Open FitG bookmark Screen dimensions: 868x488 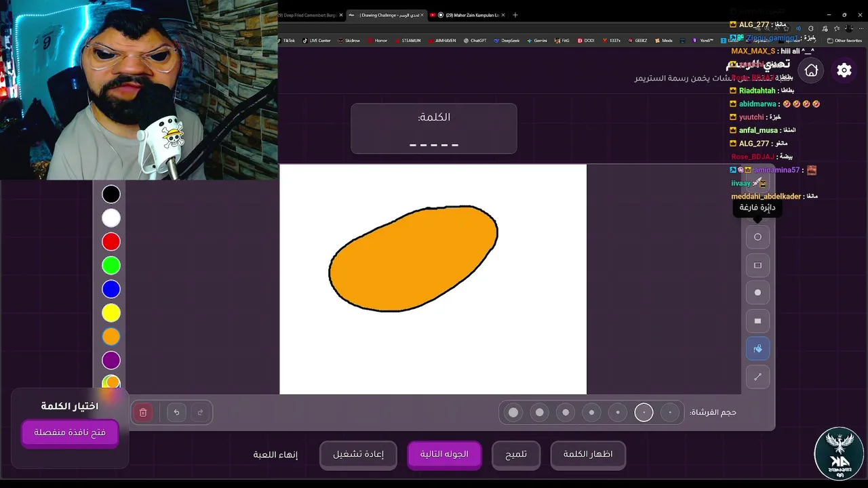coord(562,41)
